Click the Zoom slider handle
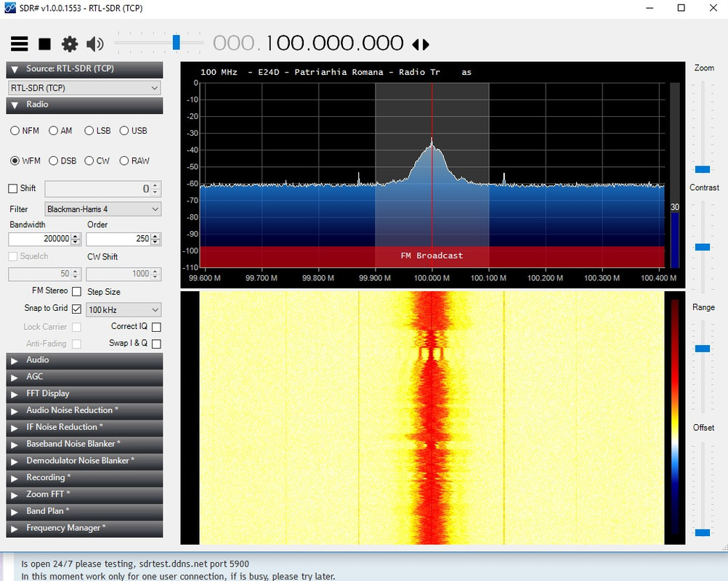 click(703, 169)
